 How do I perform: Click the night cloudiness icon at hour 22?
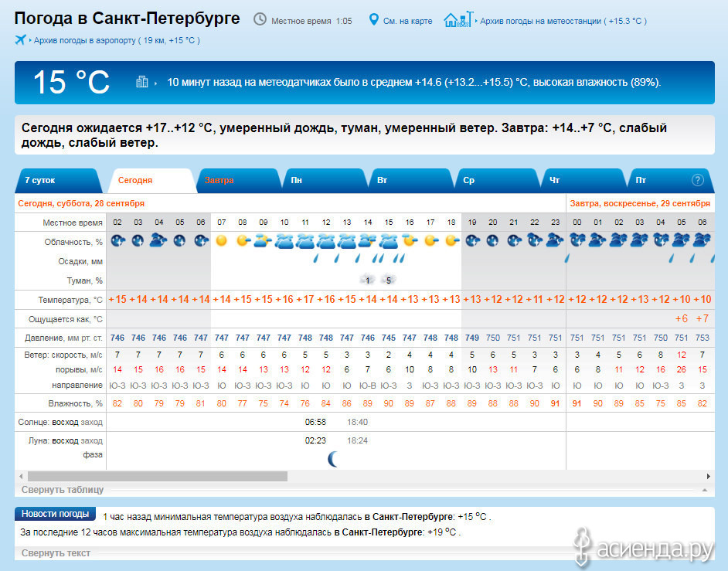coord(535,240)
